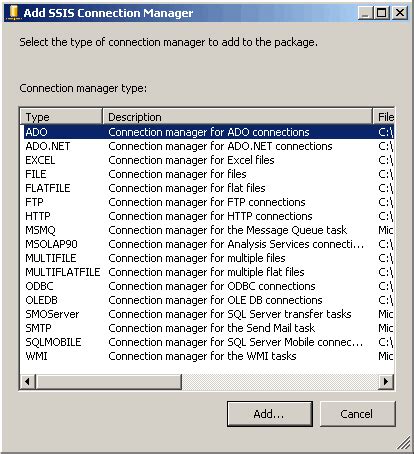This screenshot has height=454, width=414.
Task: Click 'Connection manager for the Message Queue task'
Action: (228, 230)
